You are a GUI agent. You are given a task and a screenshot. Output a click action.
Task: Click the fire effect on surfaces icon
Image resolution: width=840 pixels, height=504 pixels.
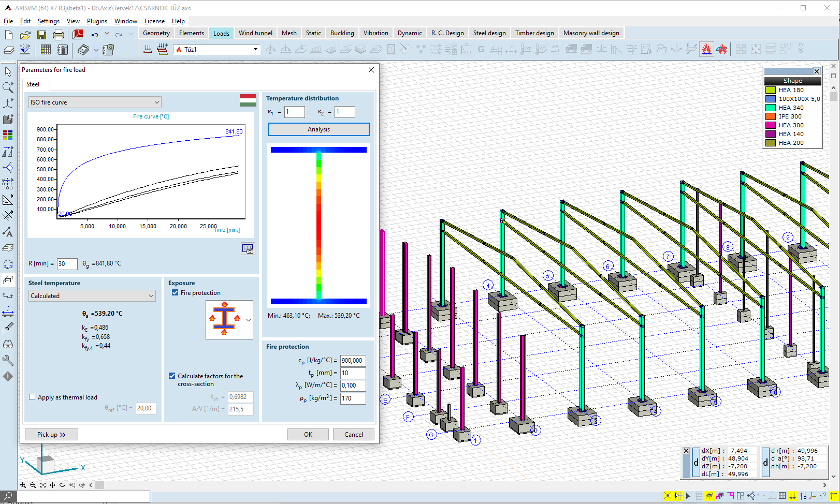722,49
